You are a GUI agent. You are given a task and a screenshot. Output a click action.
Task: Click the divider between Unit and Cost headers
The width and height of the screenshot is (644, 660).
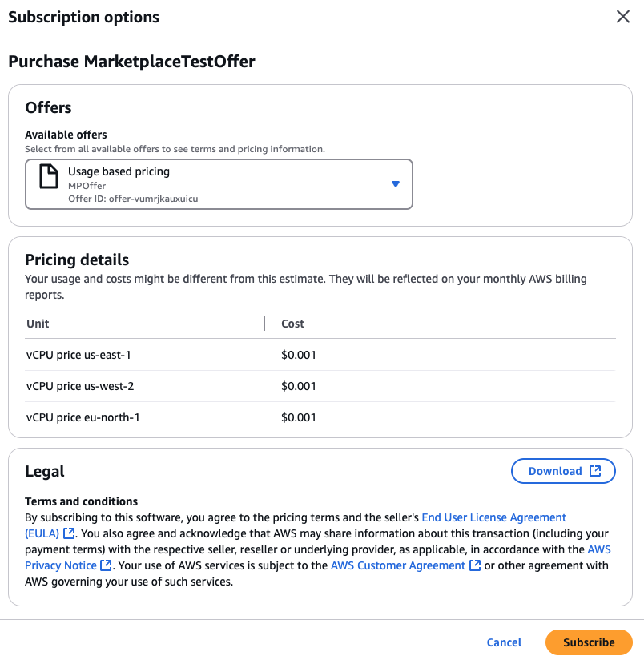[x=264, y=324]
